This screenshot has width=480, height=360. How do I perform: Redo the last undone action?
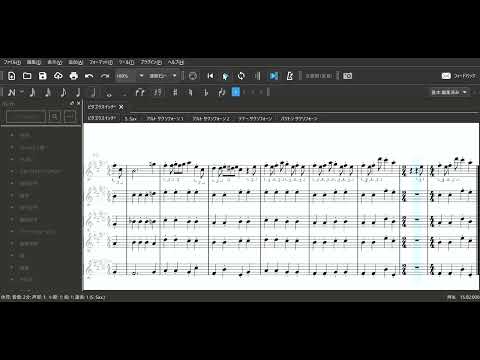(x=105, y=76)
